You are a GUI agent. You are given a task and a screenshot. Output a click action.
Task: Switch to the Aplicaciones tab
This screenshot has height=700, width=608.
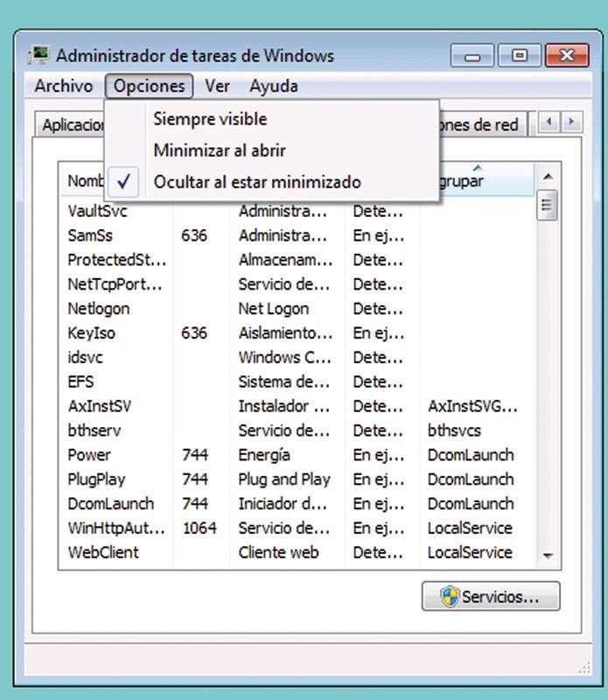[x=70, y=124]
